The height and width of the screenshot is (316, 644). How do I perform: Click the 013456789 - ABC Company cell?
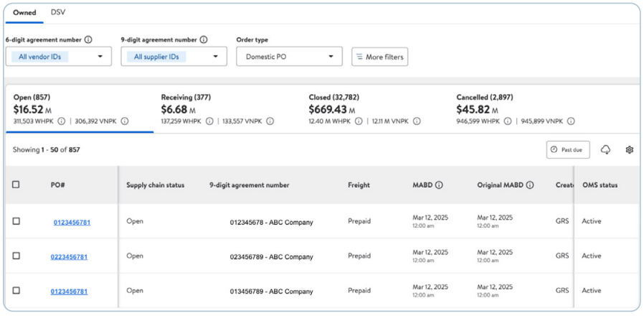point(271,292)
